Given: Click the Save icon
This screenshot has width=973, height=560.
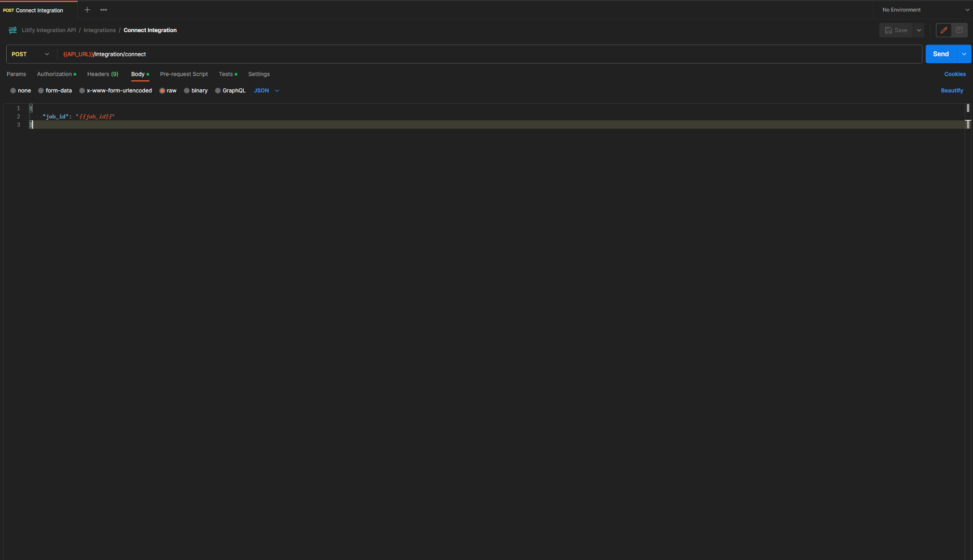Looking at the screenshot, I should pyautogui.click(x=896, y=30).
